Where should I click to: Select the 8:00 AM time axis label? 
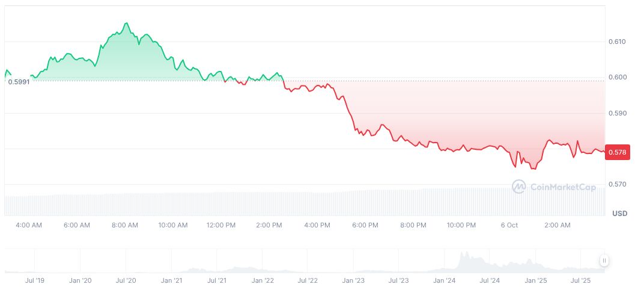point(125,225)
